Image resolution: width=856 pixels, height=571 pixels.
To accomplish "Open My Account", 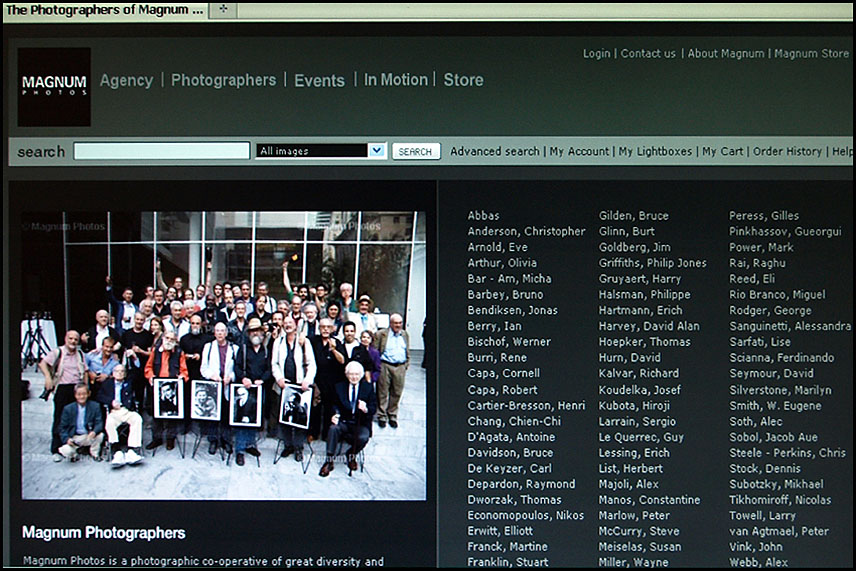I will coord(579,151).
